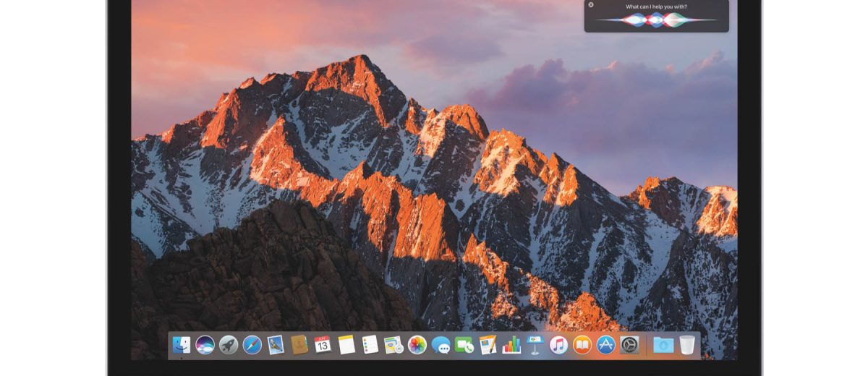Launch Siri from the Dock
The width and height of the screenshot is (868, 376).
205,345
